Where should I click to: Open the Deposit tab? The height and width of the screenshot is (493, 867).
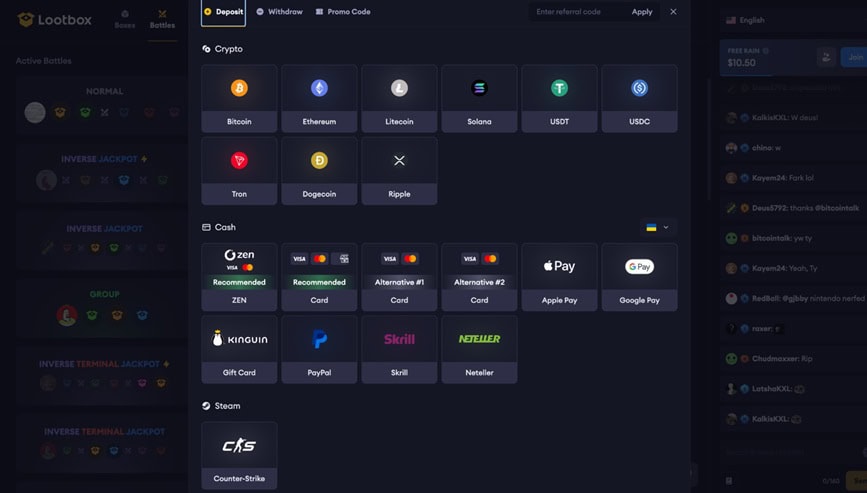(x=223, y=12)
